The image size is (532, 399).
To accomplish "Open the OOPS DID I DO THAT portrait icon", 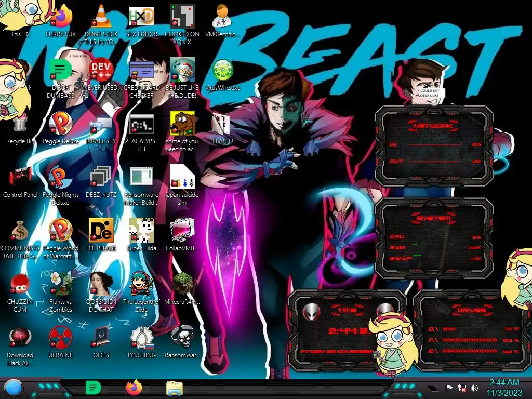I will click(101, 292).
